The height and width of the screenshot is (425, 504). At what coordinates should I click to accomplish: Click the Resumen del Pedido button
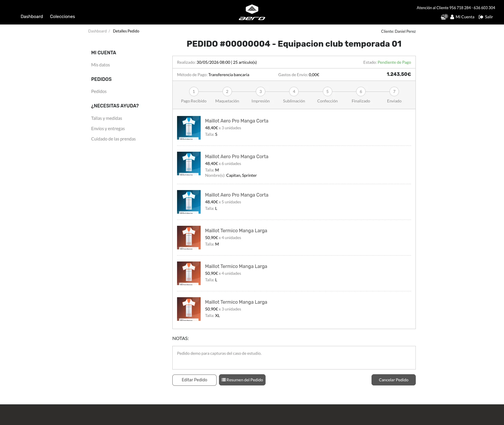point(242,380)
